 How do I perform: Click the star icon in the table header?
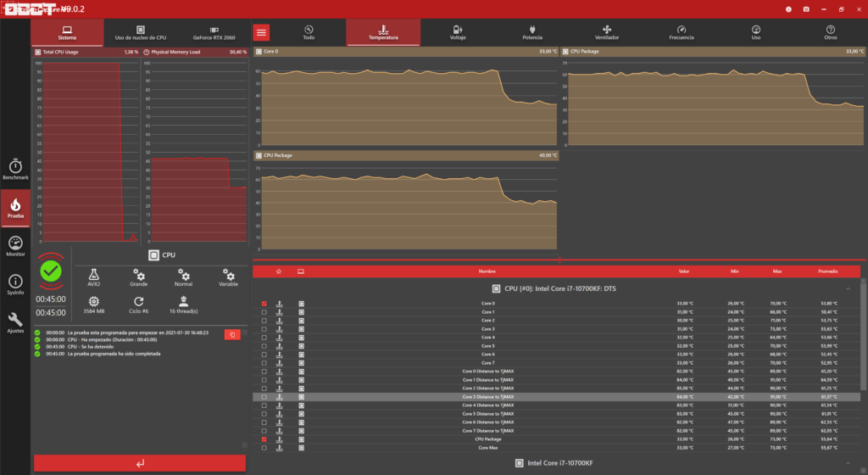[278, 271]
